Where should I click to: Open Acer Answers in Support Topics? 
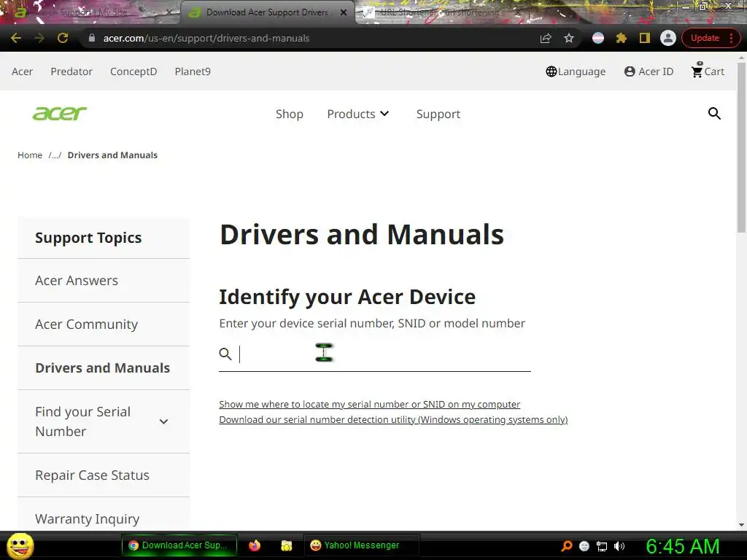pos(104,281)
